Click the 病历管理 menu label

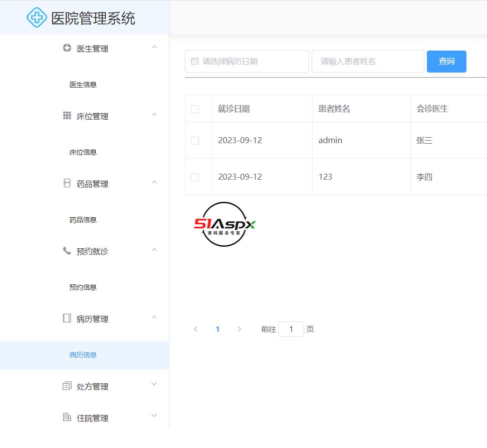(93, 319)
